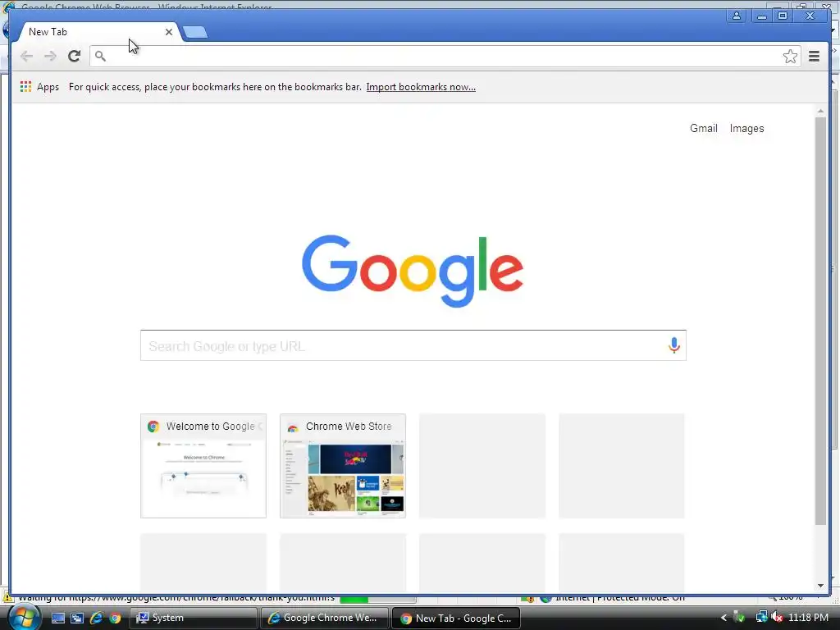Open the Gmail link
840x630 pixels.
703,128
